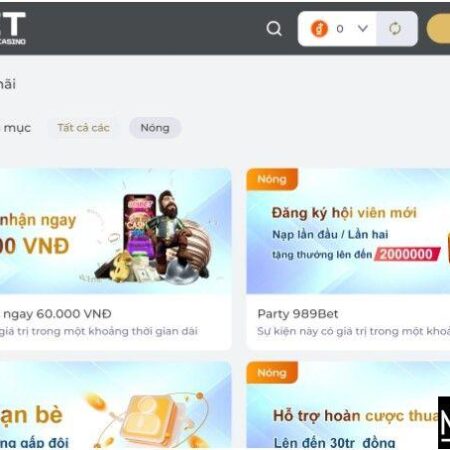Click the orange dong currency coin icon
The height and width of the screenshot is (450, 450).
pyautogui.click(x=319, y=29)
